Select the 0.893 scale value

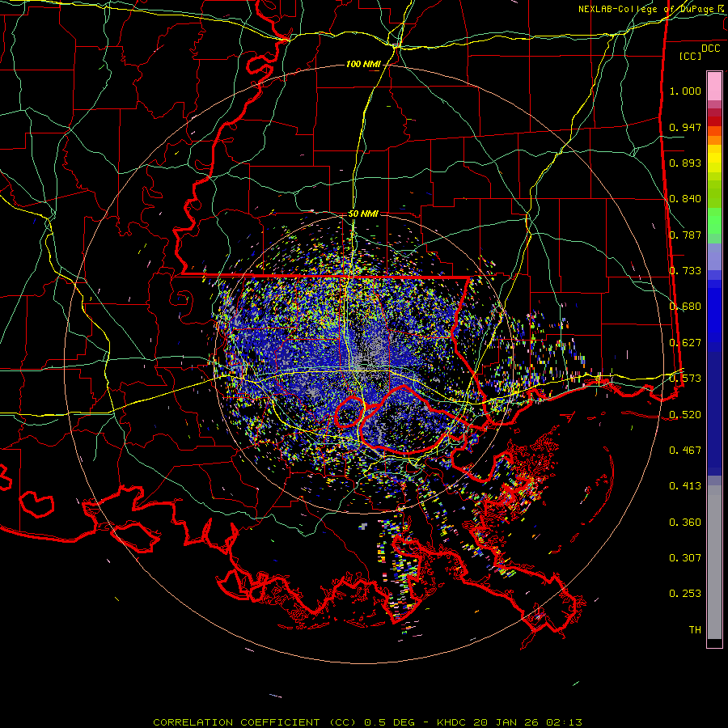coord(685,163)
